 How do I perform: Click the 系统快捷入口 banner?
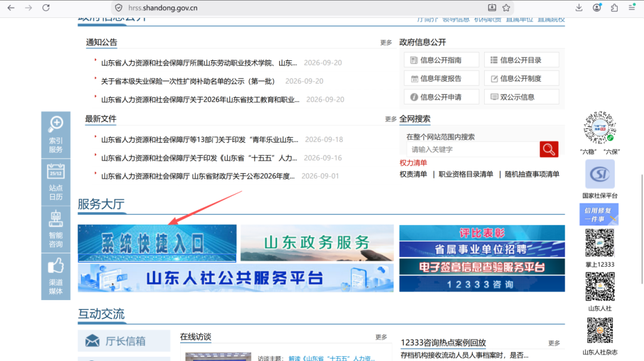coord(157,243)
